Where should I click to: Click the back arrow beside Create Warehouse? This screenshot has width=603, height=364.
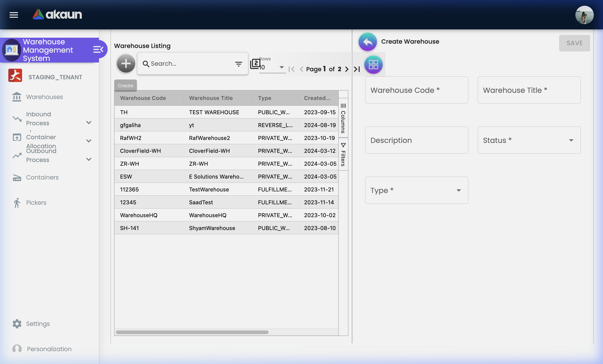[x=367, y=42]
